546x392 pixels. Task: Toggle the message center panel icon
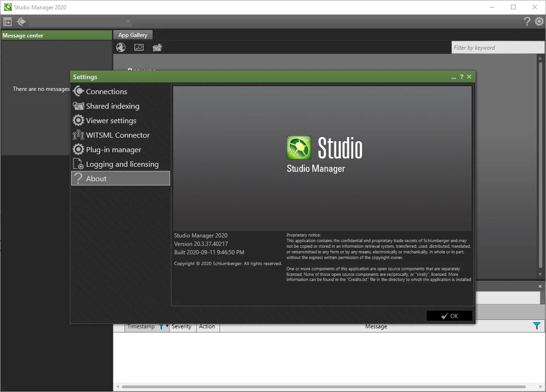[7, 22]
